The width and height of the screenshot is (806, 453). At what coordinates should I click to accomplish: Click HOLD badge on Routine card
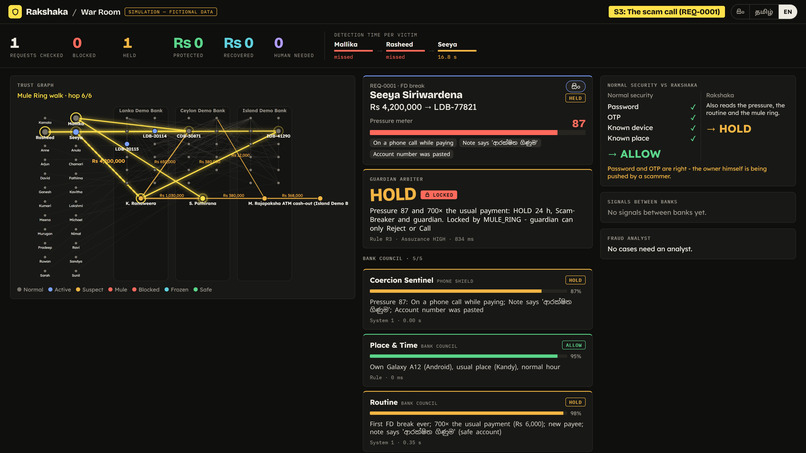click(x=575, y=402)
